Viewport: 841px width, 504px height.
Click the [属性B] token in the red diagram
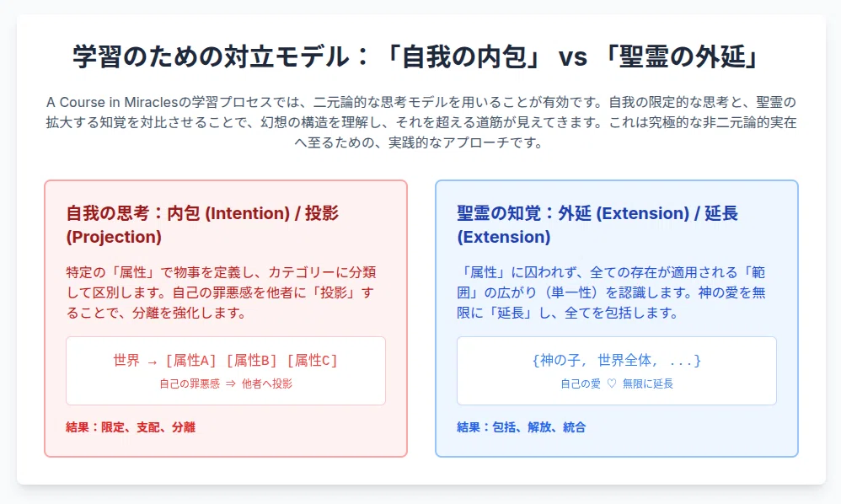[251, 361]
